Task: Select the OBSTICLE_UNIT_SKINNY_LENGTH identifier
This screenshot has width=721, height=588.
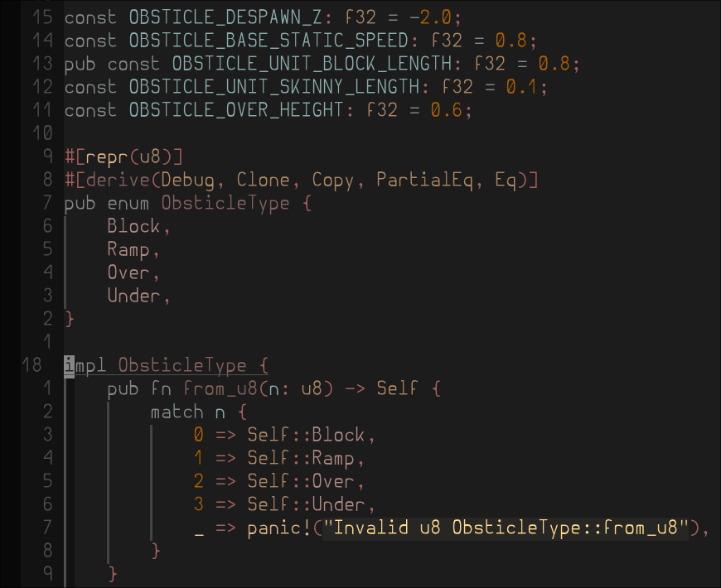Action: point(274,86)
